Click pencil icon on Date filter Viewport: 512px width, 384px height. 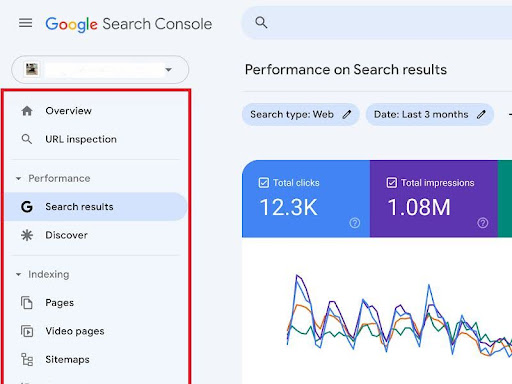(481, 114)
